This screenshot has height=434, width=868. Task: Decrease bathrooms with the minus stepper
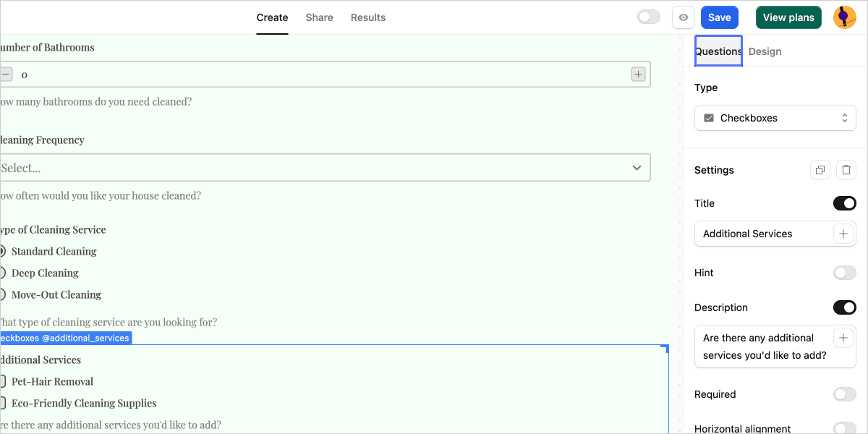(x=6, y=74)
